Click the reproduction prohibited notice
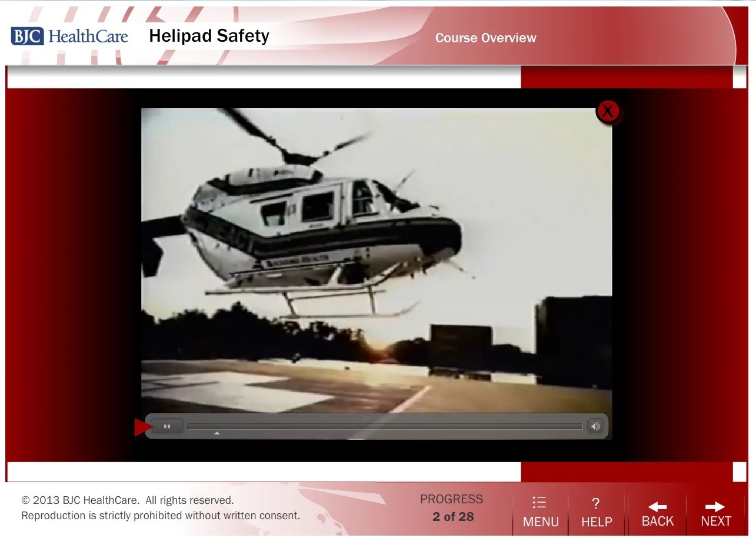The image size is (756, 538). pos(161,516)
